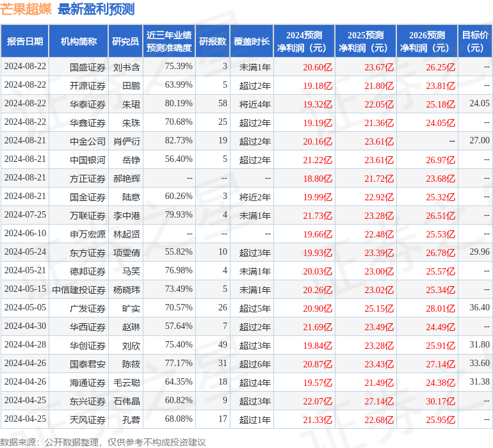The height and width of the screenshot is (448, 493).
Task: Click the 最新盈利预测 heading
Action: click(96, 9)
